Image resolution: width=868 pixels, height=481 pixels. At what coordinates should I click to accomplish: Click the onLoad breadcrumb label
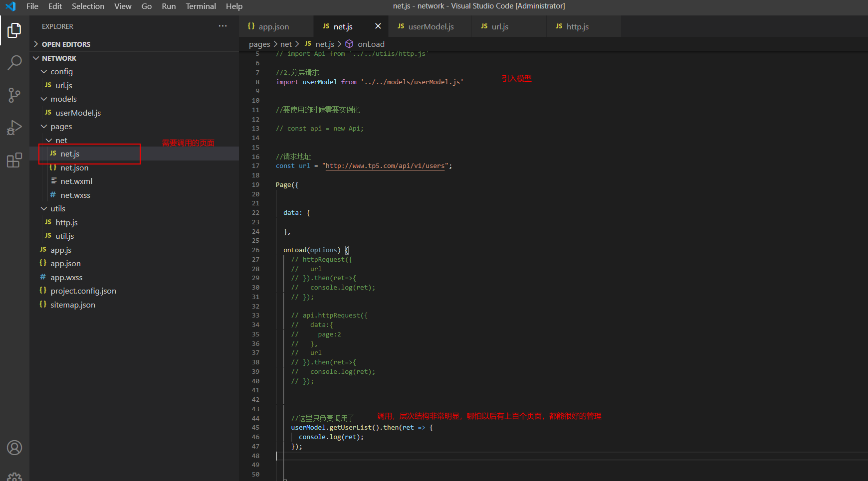click(371, 44)
